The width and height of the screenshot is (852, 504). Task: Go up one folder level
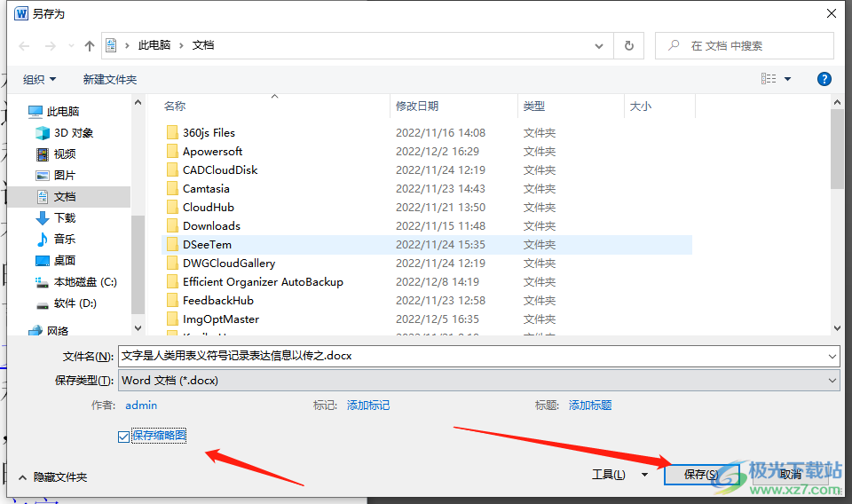click(x=90, y=46)
